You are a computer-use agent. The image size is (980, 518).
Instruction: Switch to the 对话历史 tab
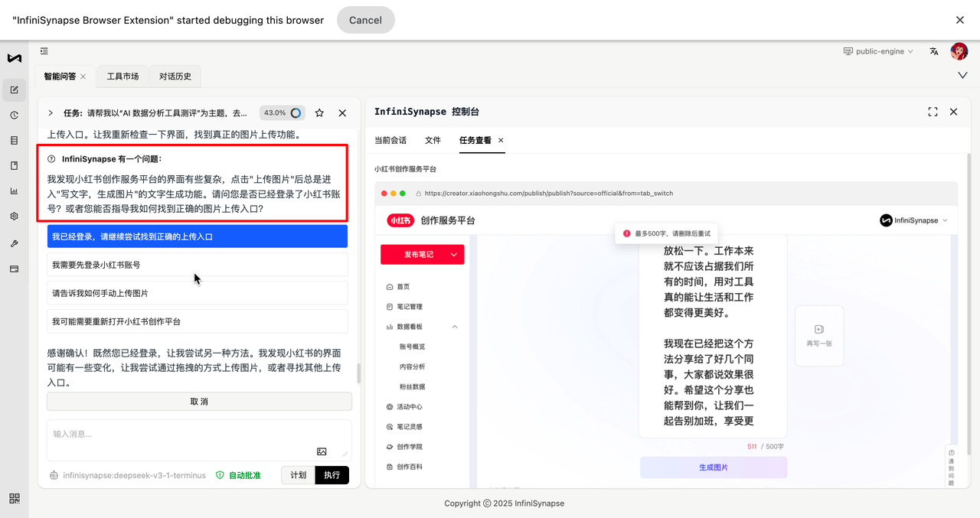[x=175, y=77]
